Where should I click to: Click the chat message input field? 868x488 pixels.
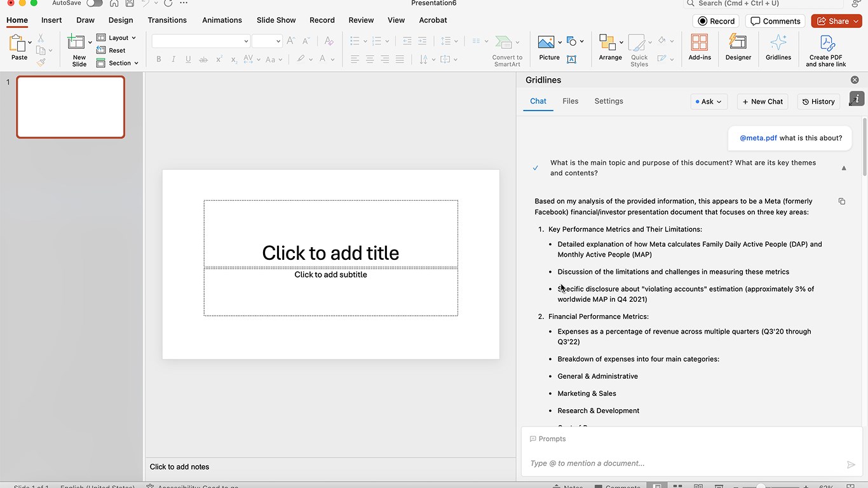point(685,464)
